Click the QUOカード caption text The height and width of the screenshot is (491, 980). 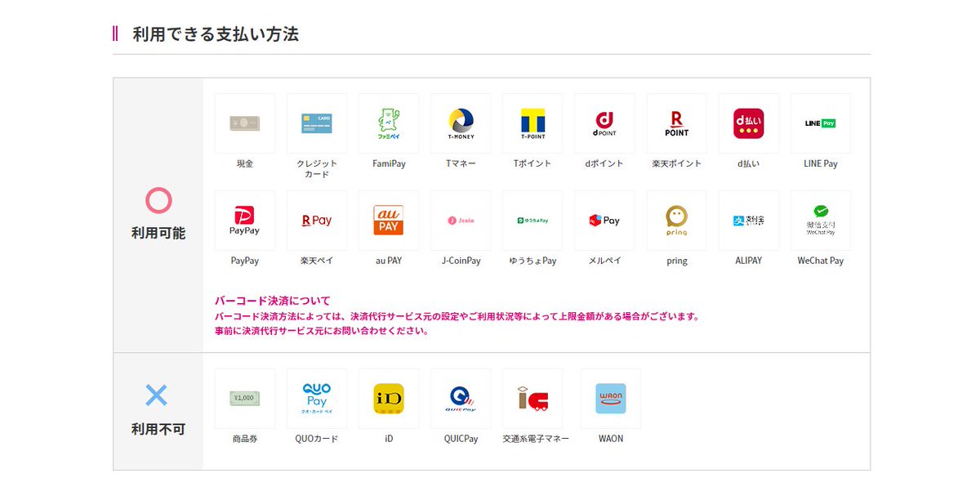[x=317, y=439]
